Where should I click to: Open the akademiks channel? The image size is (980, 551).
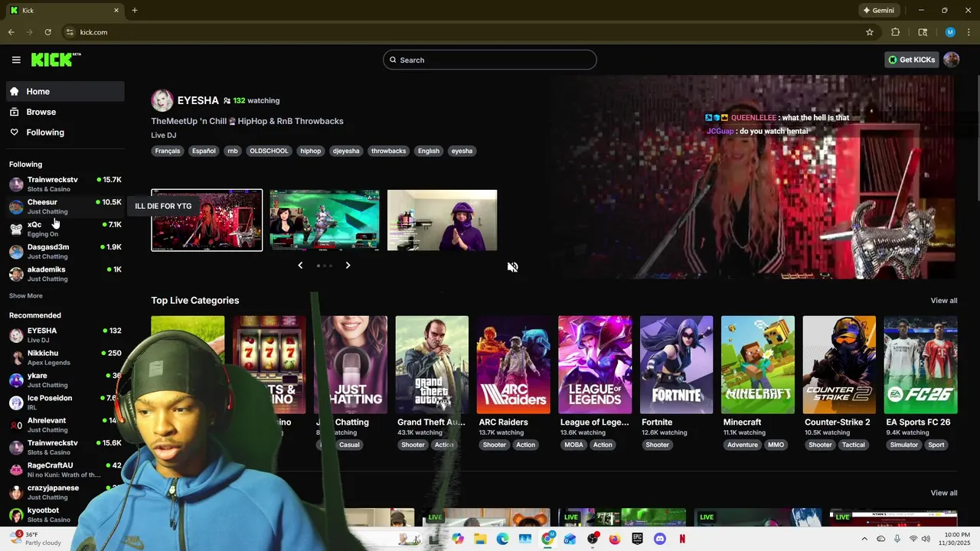(65, 274)
